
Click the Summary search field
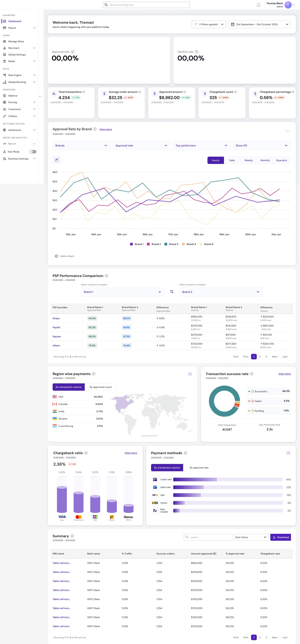(x=208, y=537)
